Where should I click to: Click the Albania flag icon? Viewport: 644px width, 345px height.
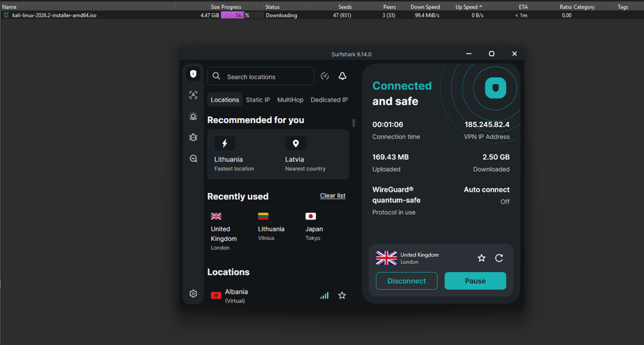coord(216,295)
